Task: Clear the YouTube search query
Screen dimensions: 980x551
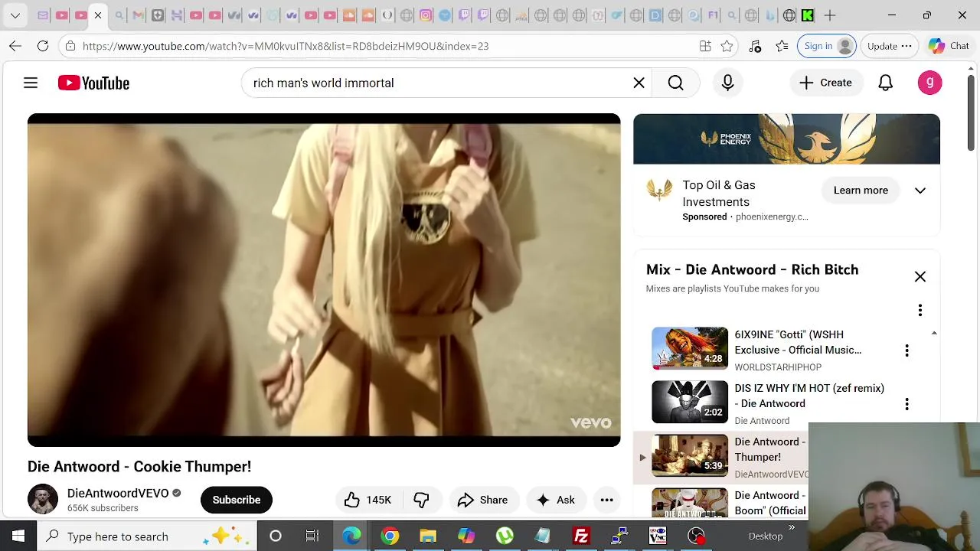Action: click(639, 83)
